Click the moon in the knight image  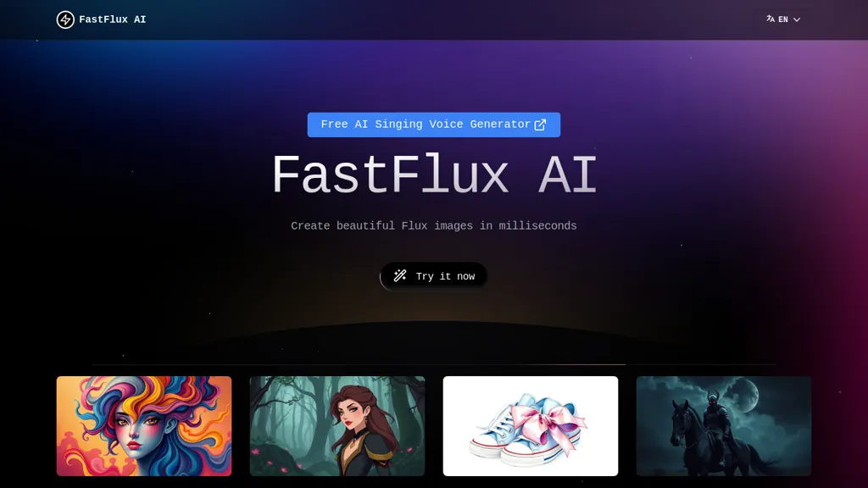pyautogui.click(x=748, y=396)
